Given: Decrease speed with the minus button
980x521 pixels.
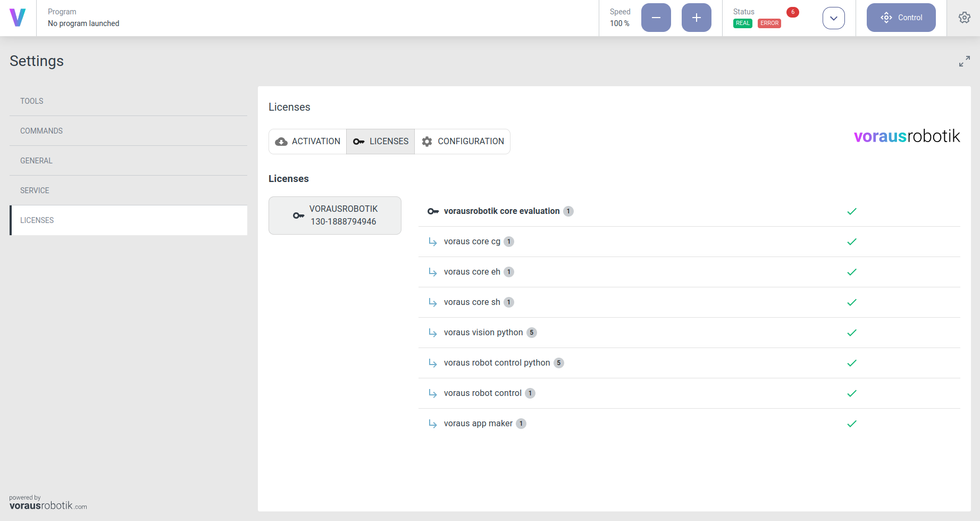Looking at the screenshot, I should (656, 18).
